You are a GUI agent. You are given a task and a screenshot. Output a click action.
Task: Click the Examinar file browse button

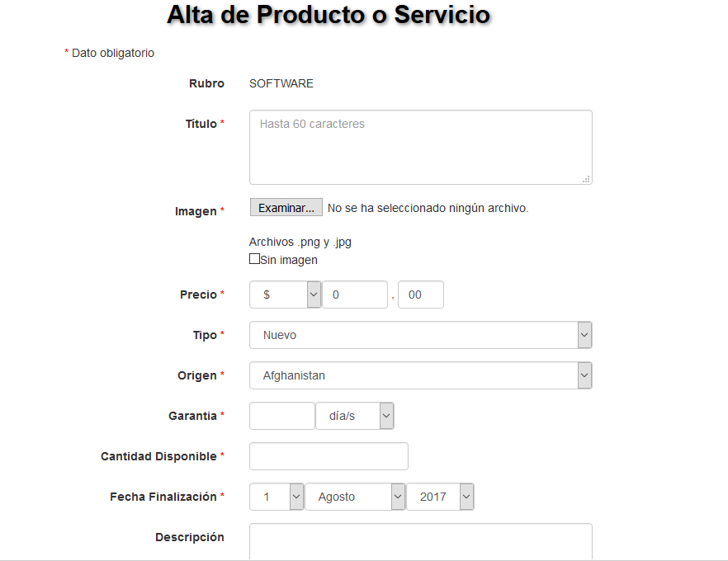coord(286,207)
